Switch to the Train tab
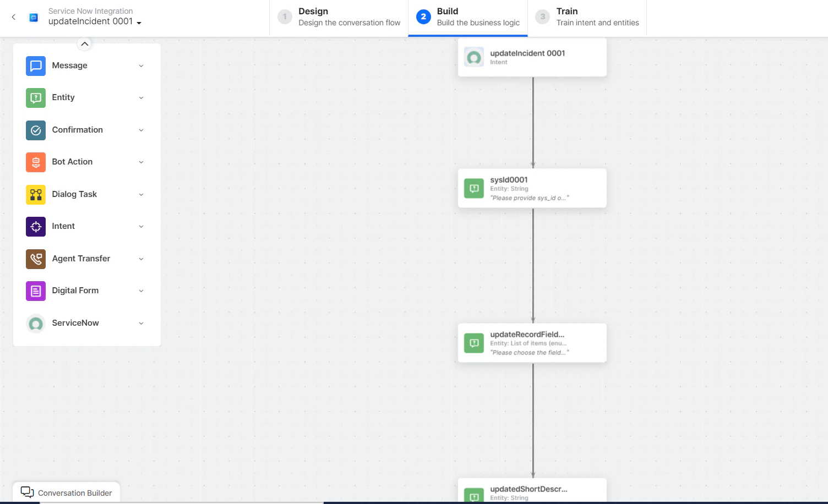This screenshot has height=504, width=828. tap(587, 17)
